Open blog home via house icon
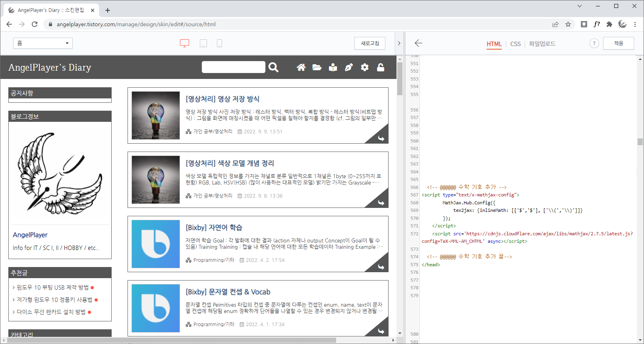 tap(301, 67)
